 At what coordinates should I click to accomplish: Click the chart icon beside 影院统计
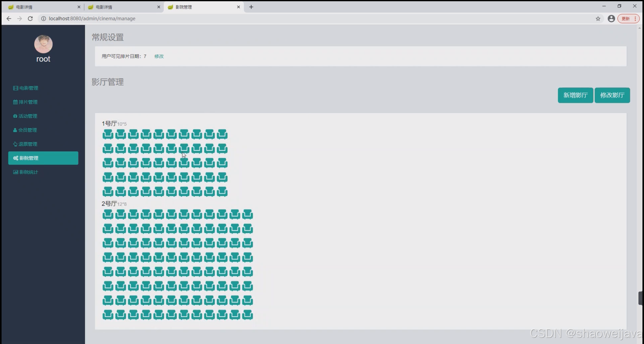click(15, 172)
